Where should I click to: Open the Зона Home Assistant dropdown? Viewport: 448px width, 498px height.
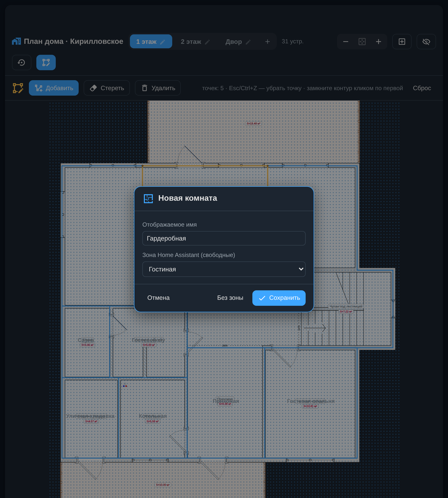[x=224, y=269]
